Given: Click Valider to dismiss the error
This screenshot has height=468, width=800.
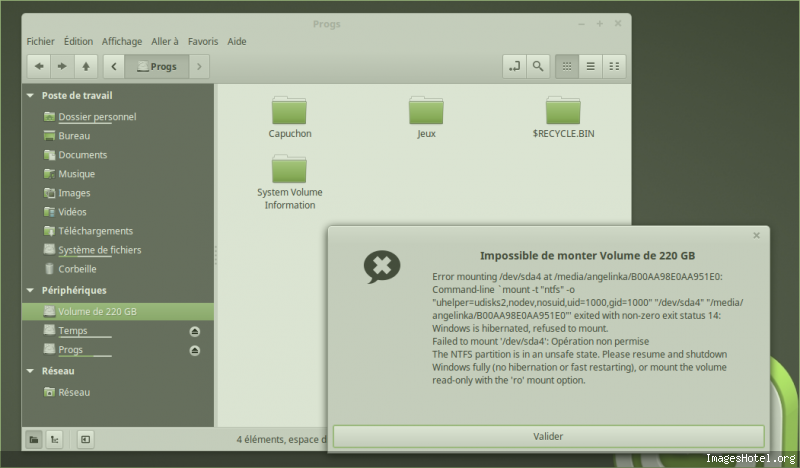Looking at the screenshot, I should pyautogui.click(x=548, y=436).
